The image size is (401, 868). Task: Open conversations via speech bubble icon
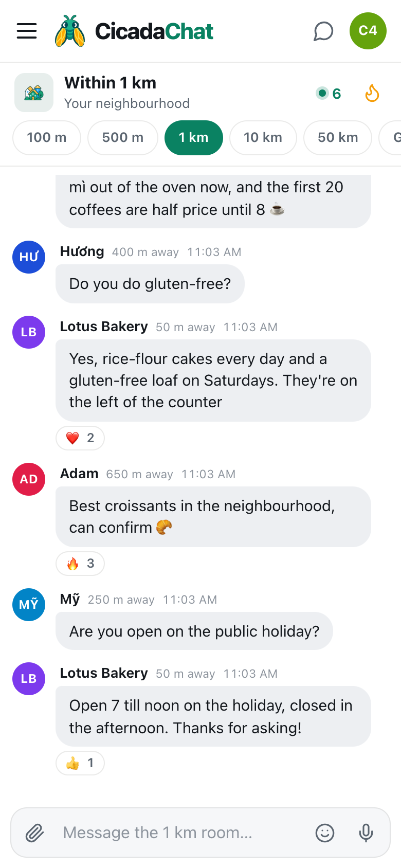pos(323,31)
